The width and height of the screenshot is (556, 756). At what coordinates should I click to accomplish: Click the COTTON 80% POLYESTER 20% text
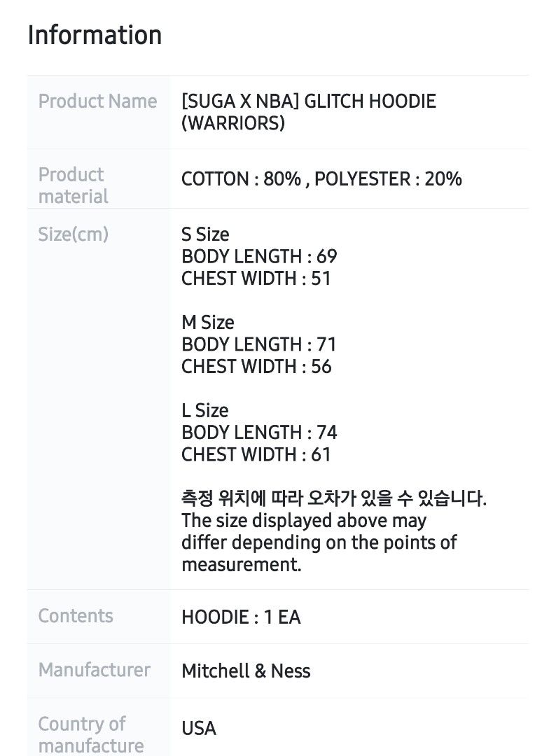click(x=321, y=179)
